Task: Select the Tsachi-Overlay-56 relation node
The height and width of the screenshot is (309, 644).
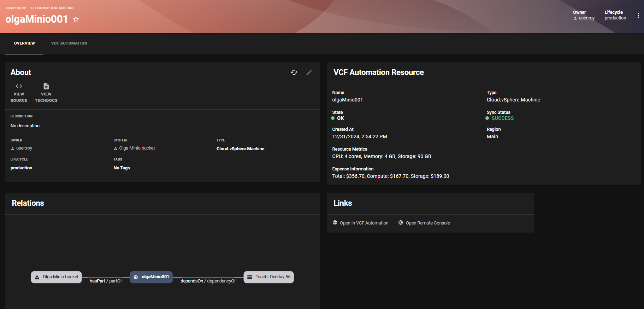Action: [x=269, y=277]
